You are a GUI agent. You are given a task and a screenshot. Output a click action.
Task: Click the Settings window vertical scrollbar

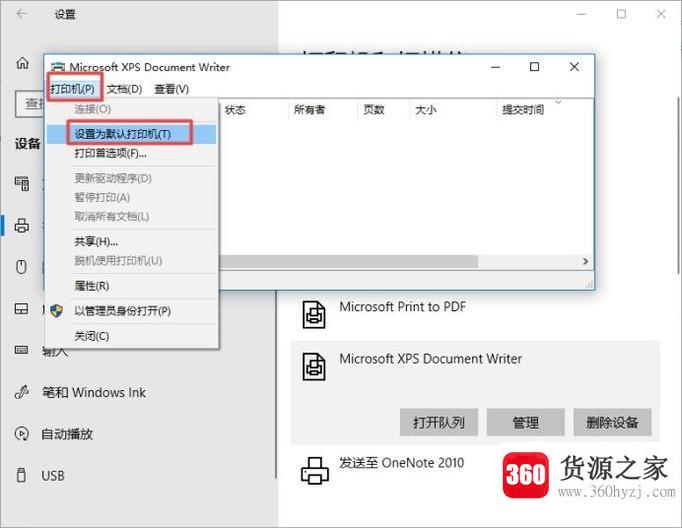click(x=679, y=185)
